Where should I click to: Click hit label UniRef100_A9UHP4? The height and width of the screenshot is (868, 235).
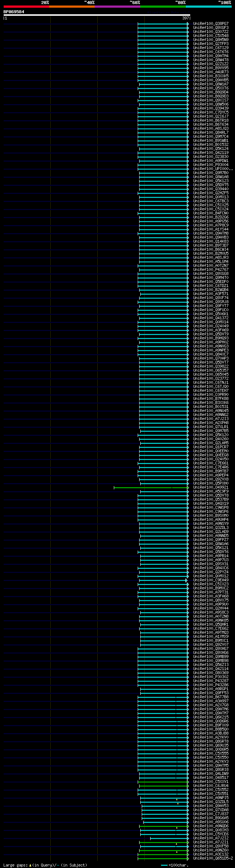coord(211,519)
